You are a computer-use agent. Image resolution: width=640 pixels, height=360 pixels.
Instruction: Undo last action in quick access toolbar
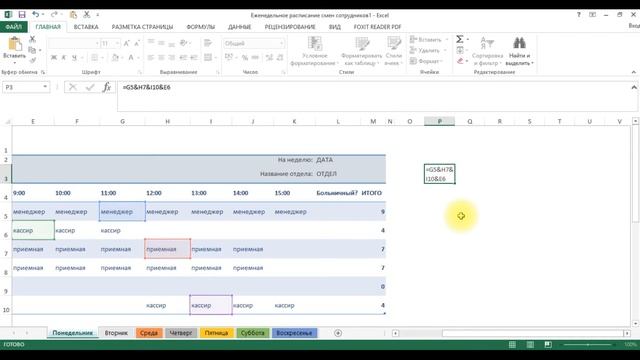pyautogui.click(x=36, y=15)
